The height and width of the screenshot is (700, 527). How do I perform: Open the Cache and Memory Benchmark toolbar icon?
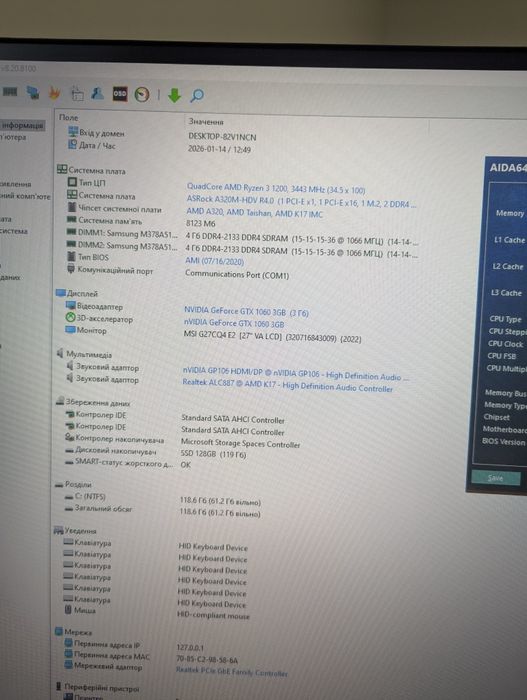10,92
